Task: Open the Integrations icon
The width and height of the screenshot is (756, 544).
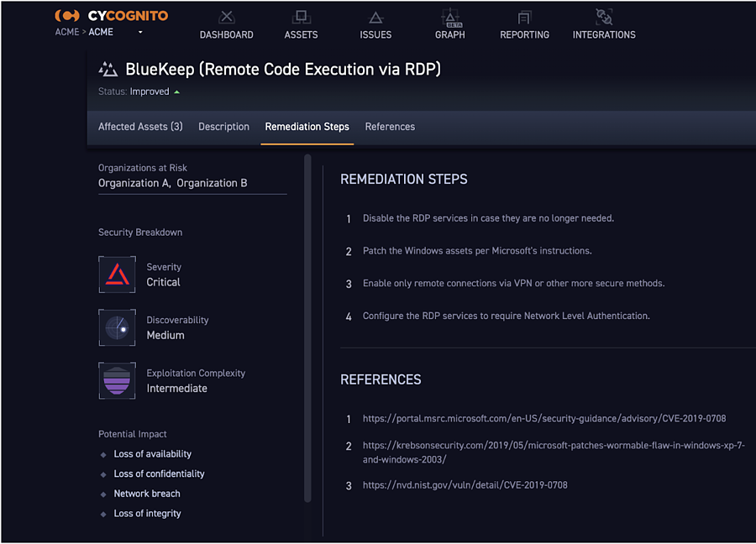Action: (603, 18)
